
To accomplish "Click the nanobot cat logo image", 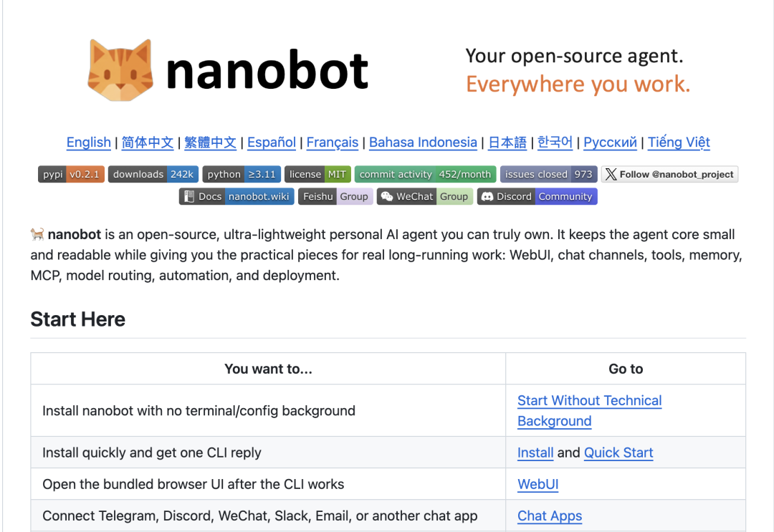I will pos(120,70).
